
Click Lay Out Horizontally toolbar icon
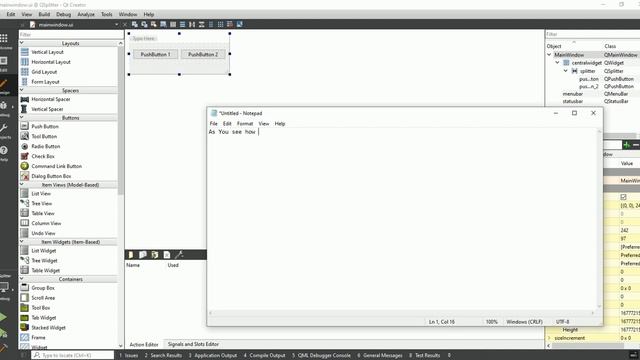(x=173, y=24)
